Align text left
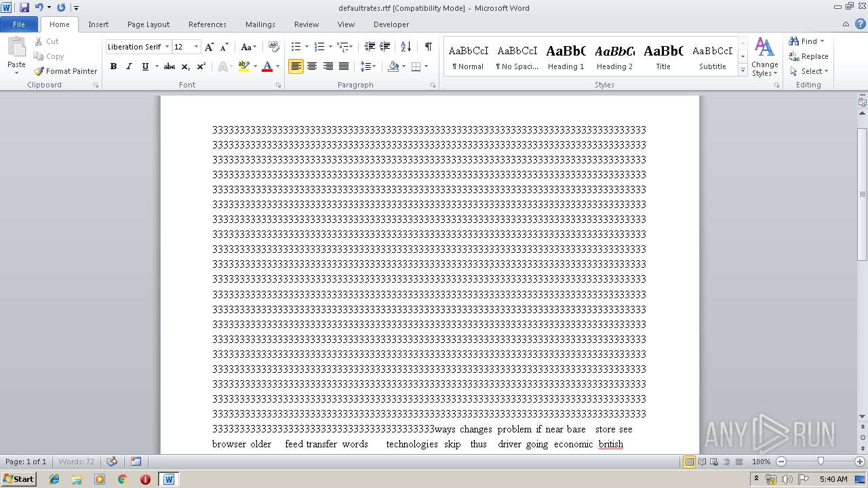 click(x=296, y=66)
